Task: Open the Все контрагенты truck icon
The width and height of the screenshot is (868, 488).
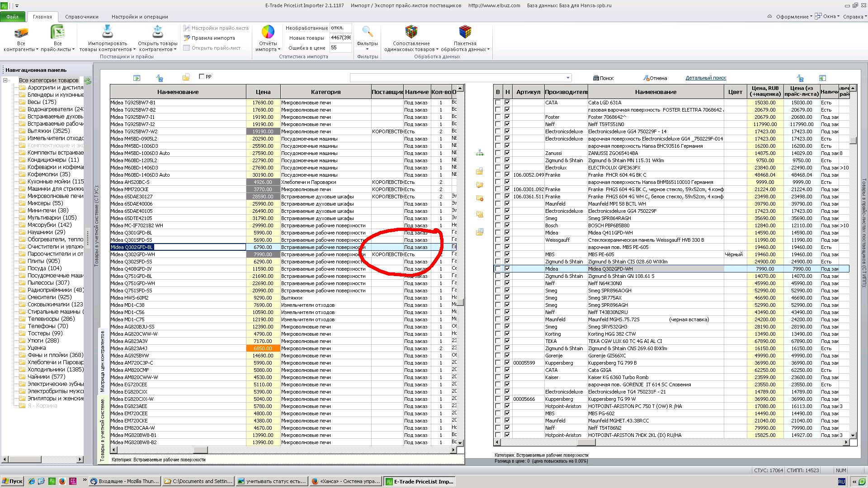Action: pyautogui.click(x=21, y=33)
